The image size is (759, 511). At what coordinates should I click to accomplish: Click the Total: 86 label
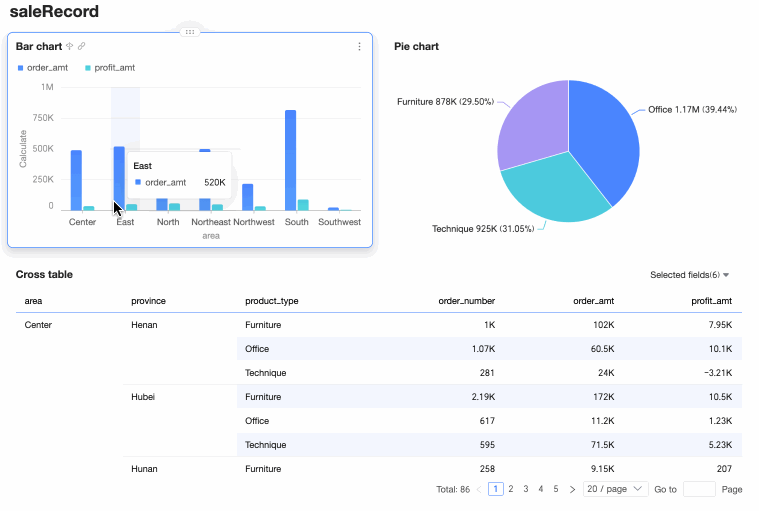[x=453, y=489]
